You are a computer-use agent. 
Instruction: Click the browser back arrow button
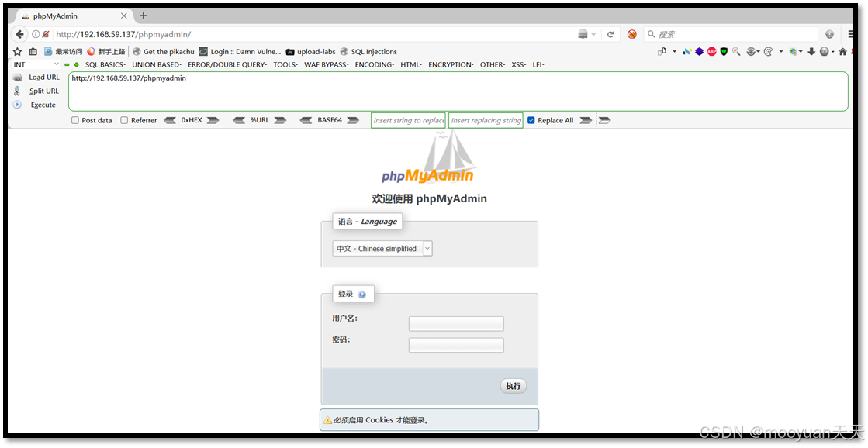tap(19, 34)
